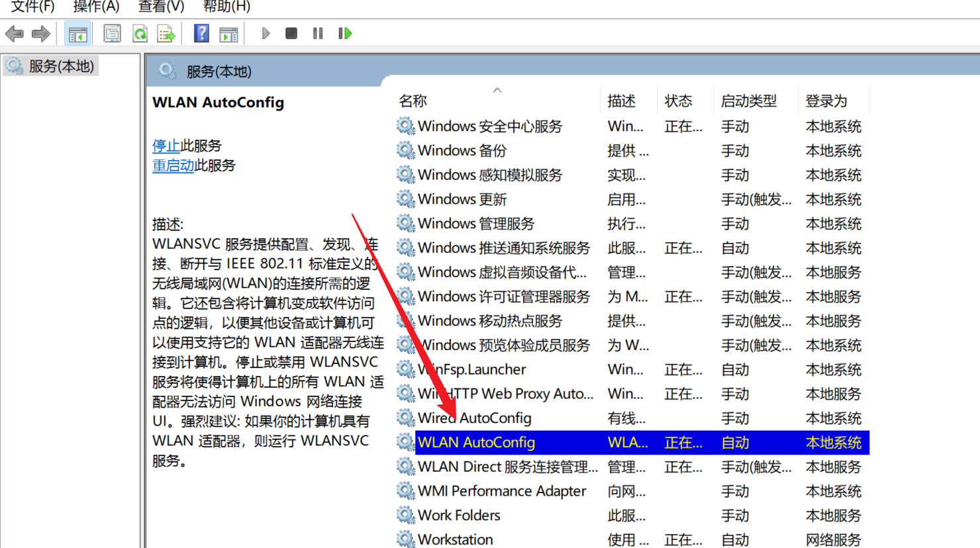Click gear icon of Windows 更新

click(x=405, y=199)
